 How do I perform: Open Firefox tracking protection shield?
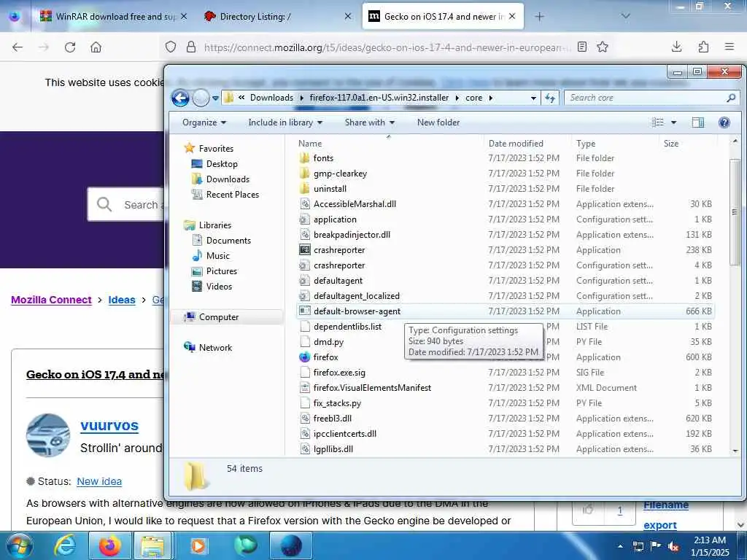coord(171,47)
